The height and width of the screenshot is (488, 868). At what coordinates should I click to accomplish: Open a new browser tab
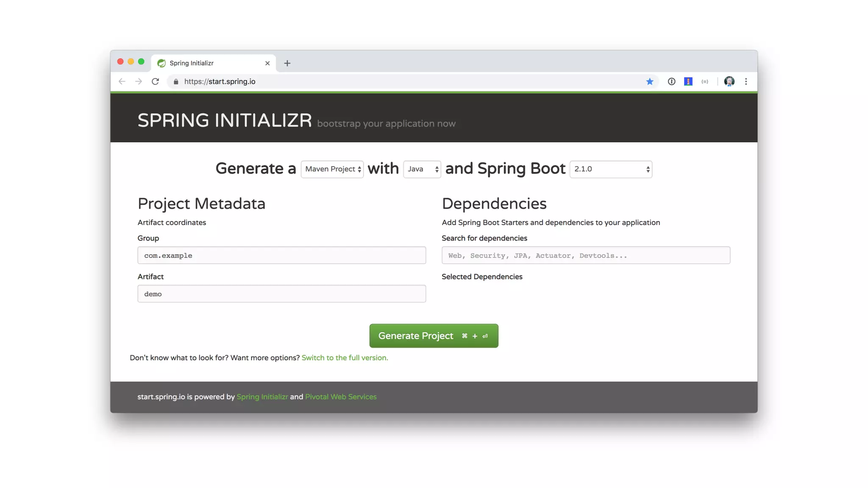coord(287,63)
